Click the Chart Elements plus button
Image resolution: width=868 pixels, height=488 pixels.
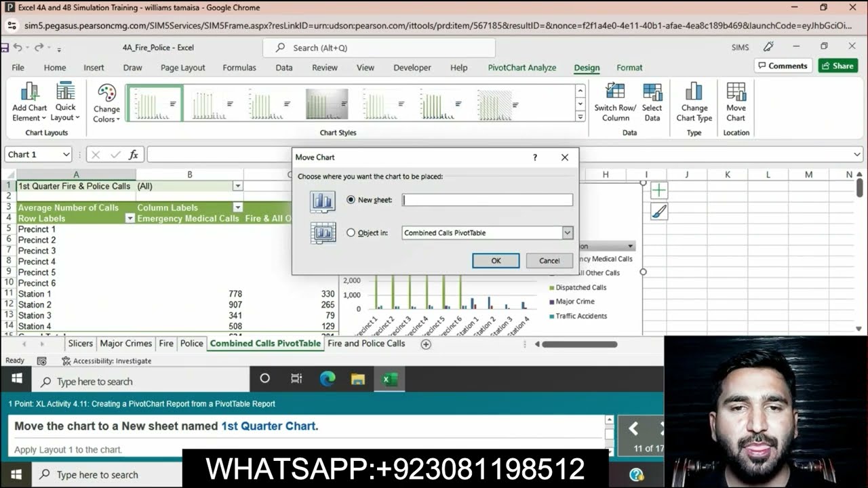click(659, 190)
